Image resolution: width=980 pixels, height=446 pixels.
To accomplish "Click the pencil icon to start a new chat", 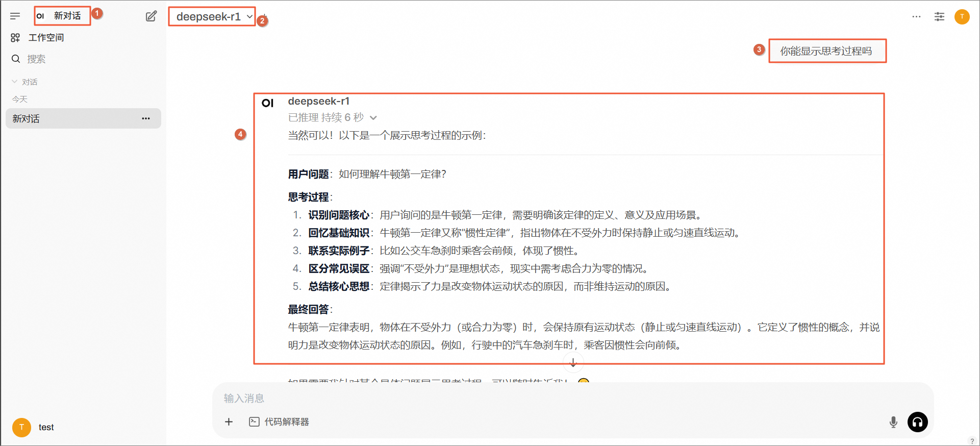I will click(151, 16).
